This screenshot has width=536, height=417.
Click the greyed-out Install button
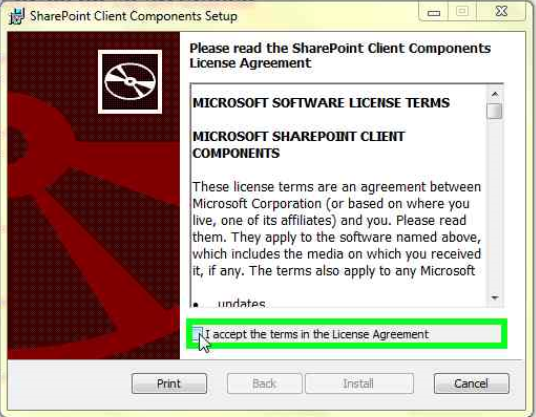359,384
